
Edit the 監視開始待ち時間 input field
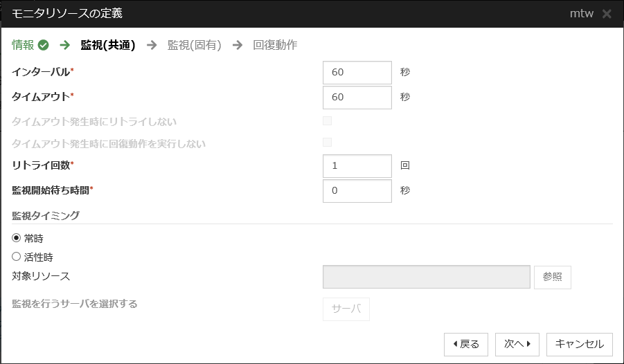click(x=357, y=191)
